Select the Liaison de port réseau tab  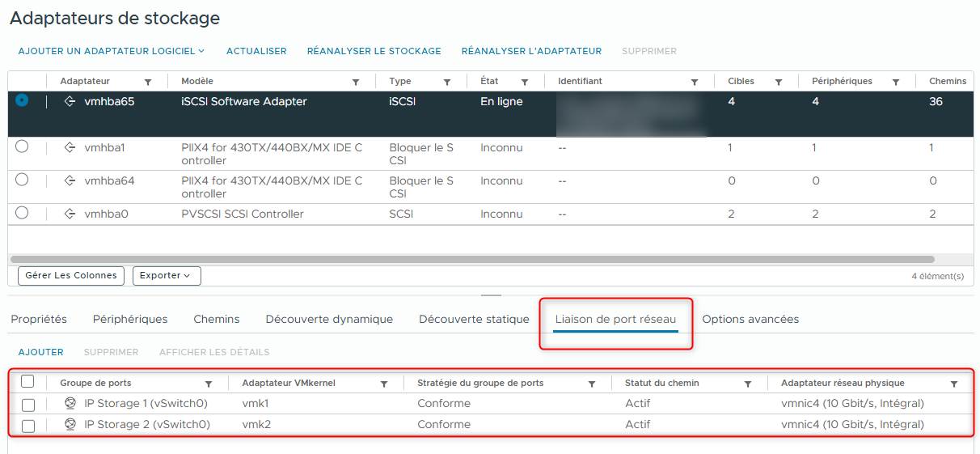click(x=615, y=320)
